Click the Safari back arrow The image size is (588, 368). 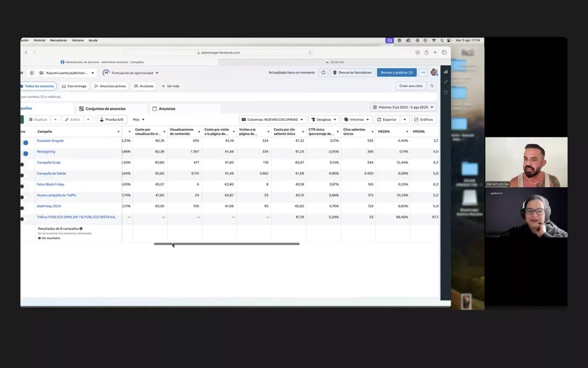[x=26, y=52]
